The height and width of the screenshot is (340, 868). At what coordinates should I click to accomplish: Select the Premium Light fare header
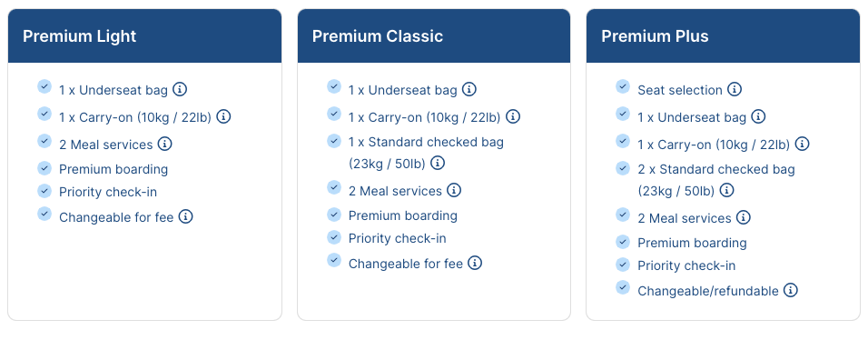145,36
